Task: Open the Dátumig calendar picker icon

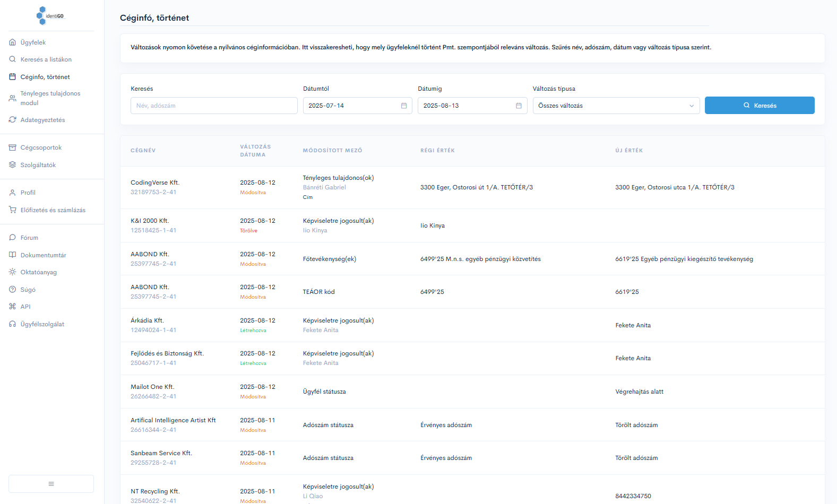Action: coord(519,106)
